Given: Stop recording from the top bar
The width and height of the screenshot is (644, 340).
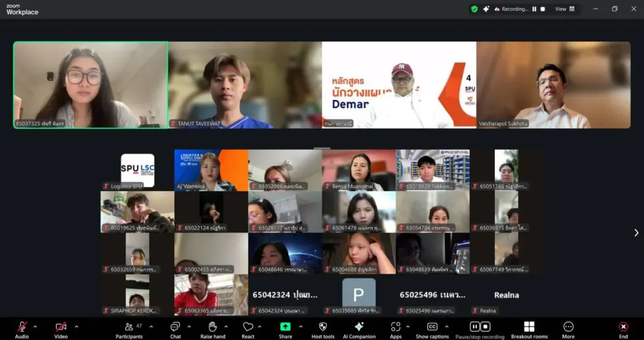Looking at the screenshot, I should click(x=543, y=9).
